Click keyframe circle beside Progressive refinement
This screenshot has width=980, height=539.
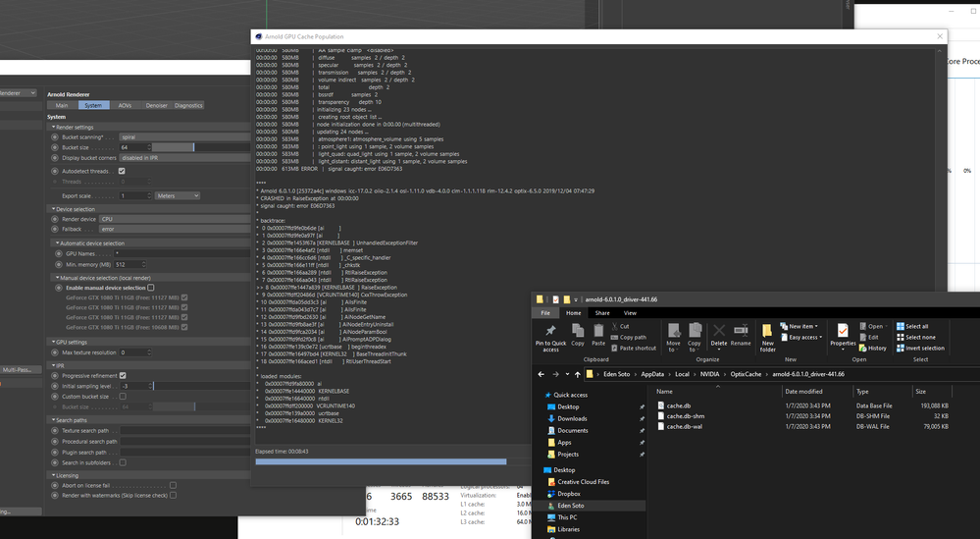[55, 376]
